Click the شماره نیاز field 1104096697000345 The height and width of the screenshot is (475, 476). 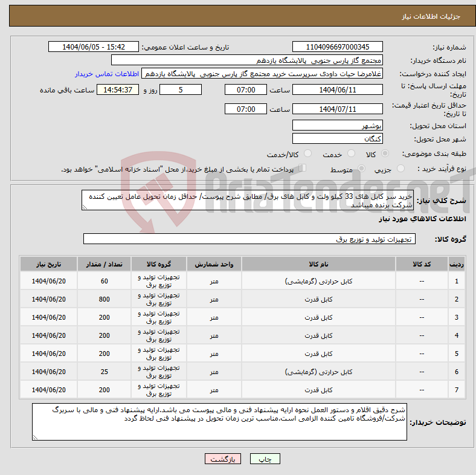[x=337, y=47]
